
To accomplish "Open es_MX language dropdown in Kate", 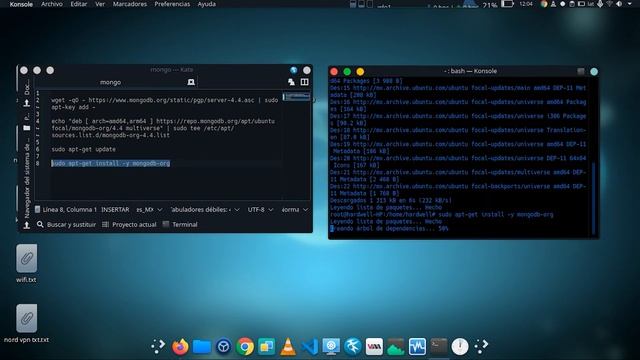I will click(x=149, y=209).
